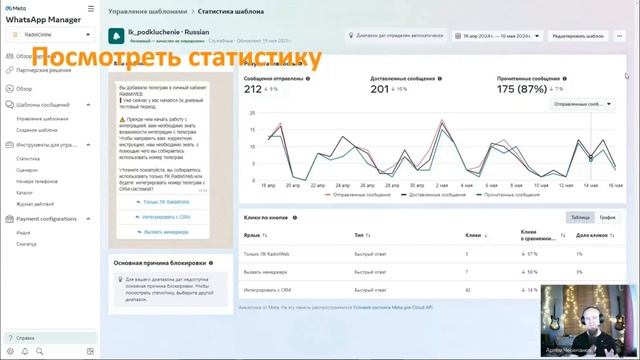Open Индия under Payment configurations

click(23, 233)
